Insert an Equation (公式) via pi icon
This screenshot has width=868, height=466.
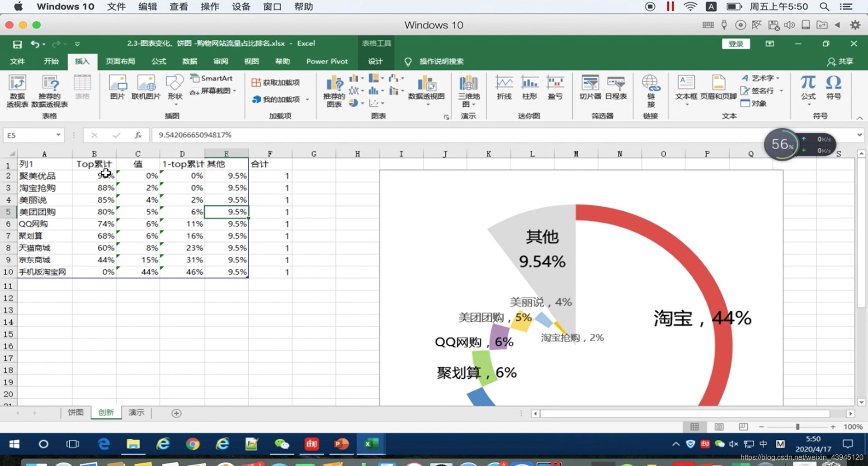point(808,89)
